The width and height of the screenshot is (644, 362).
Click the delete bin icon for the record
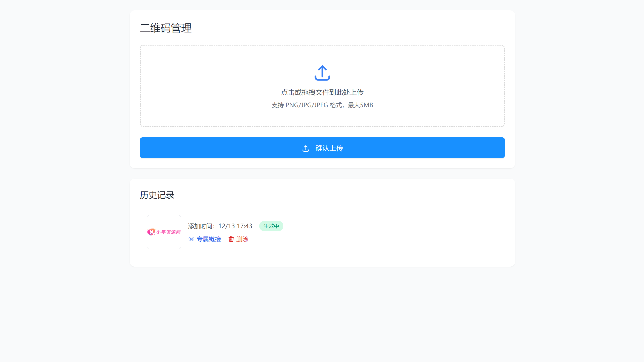[231, 239]
